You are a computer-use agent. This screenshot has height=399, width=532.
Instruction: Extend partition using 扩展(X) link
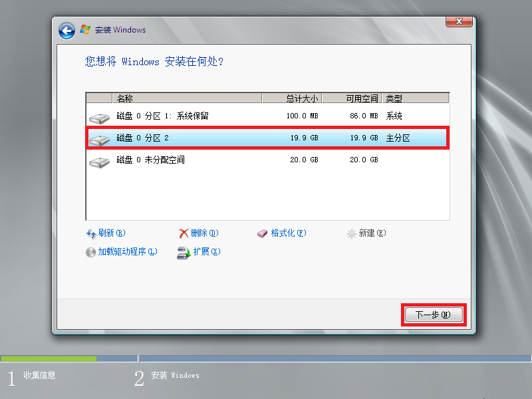tap(207, 251)
